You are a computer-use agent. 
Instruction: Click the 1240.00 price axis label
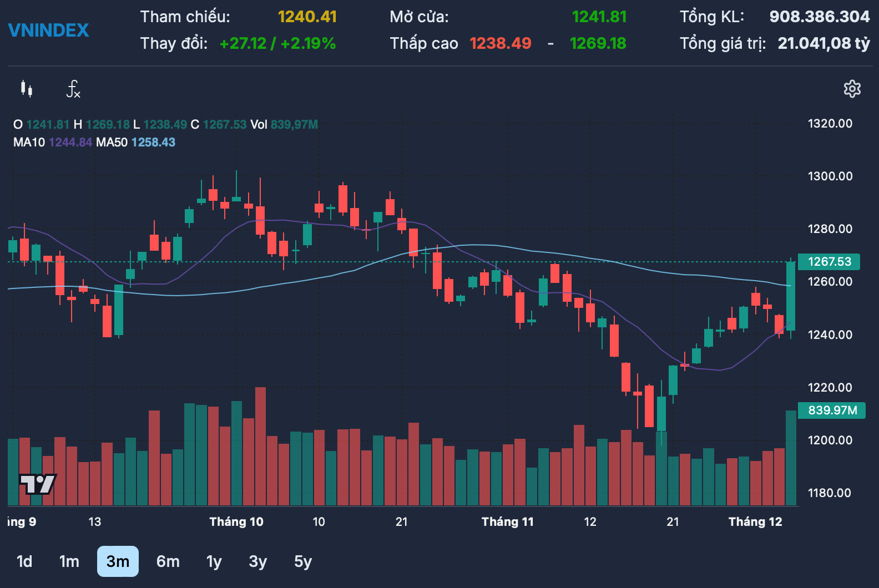[830, 334]
